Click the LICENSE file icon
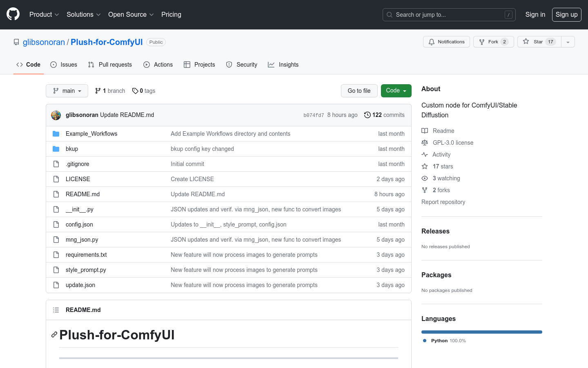The width and height of the screenshot is (588, 368). [56, 179]
